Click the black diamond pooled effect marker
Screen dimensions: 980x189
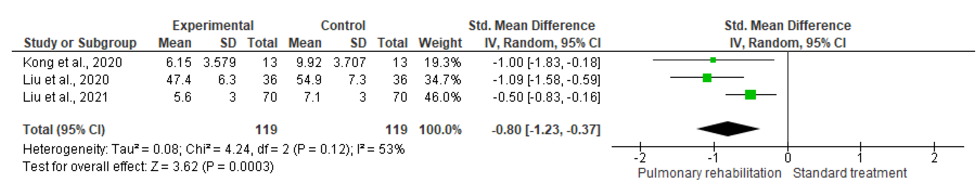point(728,129)
